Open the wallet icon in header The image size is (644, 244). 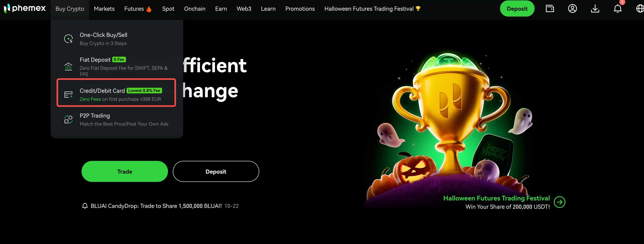550,9
